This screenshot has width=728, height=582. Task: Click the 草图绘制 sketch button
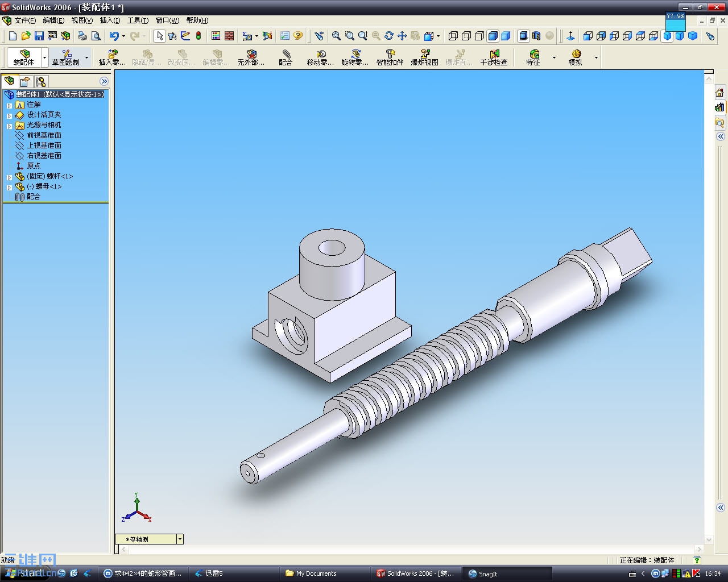[x=66, y=57]
